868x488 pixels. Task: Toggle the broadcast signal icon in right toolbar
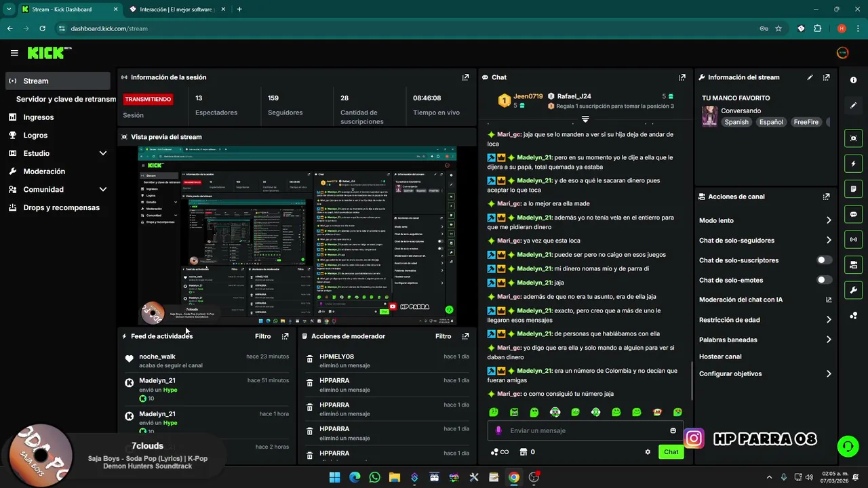point(853,239)
